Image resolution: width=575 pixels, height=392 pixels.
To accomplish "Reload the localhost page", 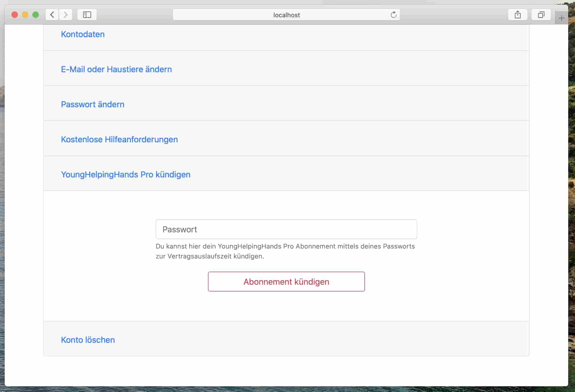I will (x=393, y=15).
